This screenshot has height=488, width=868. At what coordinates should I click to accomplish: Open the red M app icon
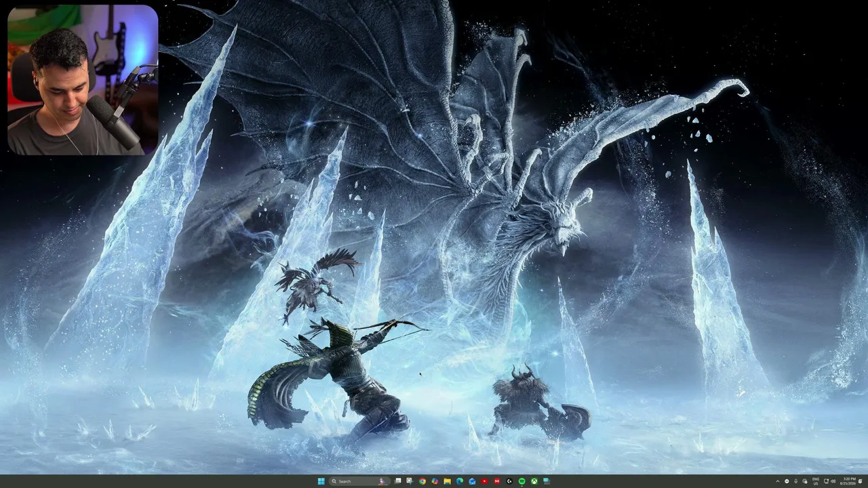pos(497,481)
